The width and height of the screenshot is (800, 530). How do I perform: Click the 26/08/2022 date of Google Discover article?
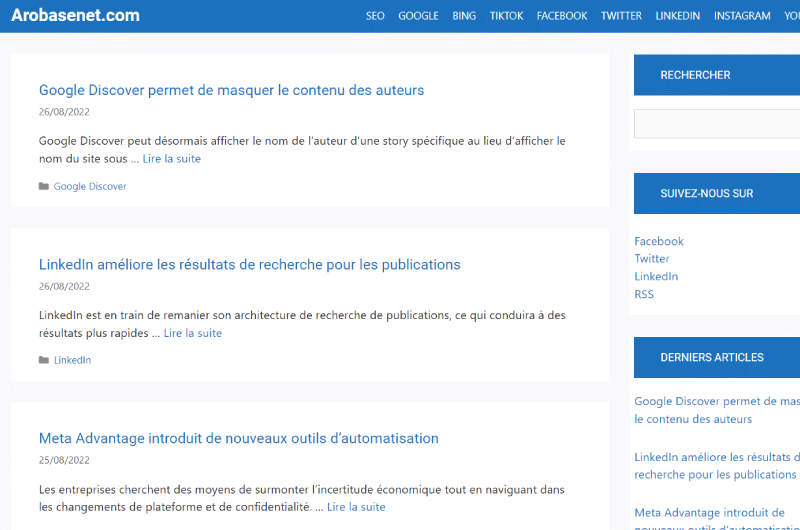coord(64,112)
